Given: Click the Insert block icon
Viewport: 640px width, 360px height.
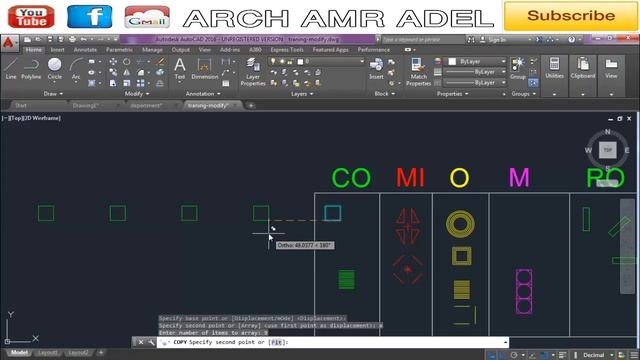Looking at the screenshot, I should tap(376, 68).
